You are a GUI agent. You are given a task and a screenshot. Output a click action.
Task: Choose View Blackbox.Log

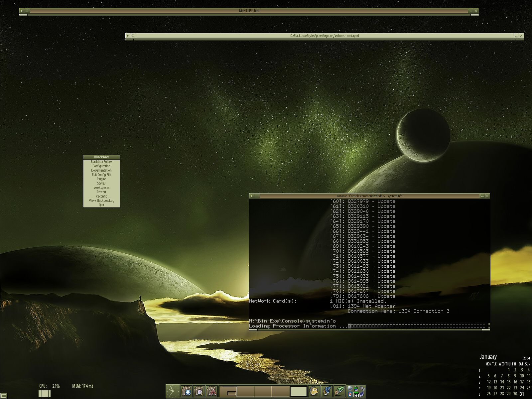point(101,200)
